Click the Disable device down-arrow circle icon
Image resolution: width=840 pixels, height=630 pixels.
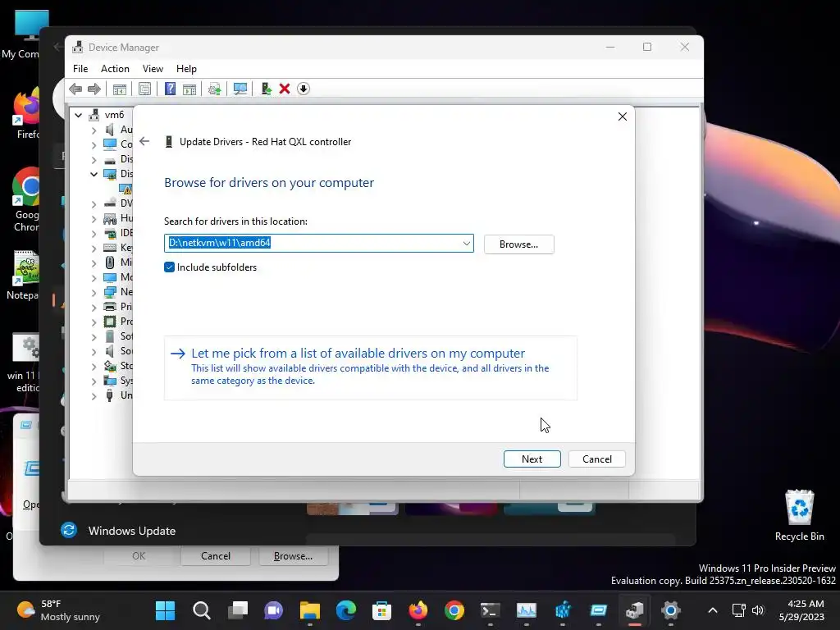(x=304, y=89)
